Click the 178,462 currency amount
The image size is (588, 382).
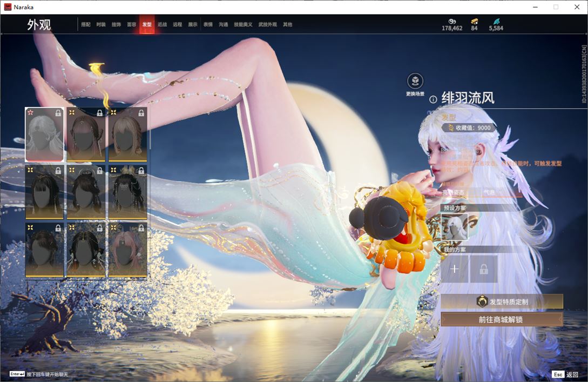tap(452, 28)
